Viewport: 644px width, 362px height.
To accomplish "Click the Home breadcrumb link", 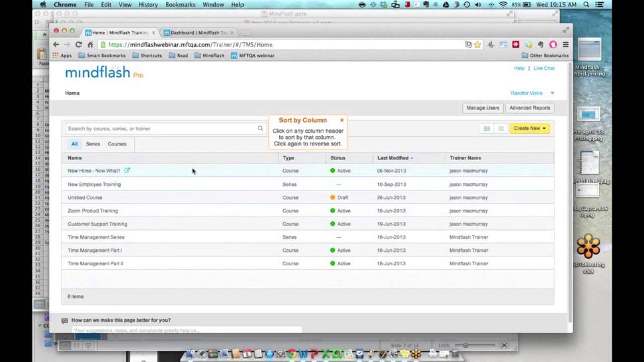I will 72,93.
